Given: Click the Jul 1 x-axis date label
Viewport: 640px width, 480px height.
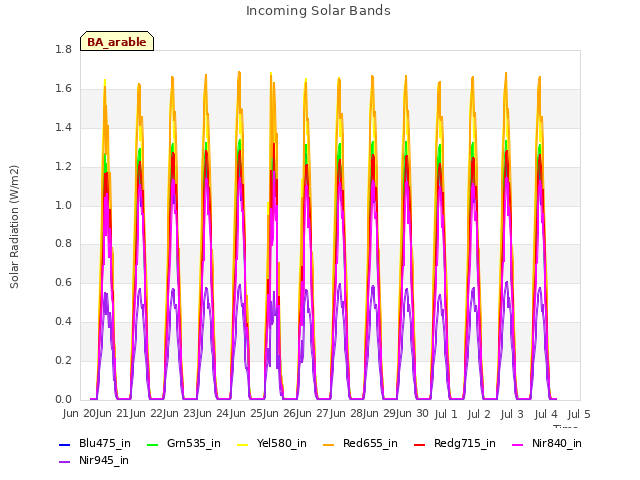Looking at the screenshot, I should coord(446,414).
